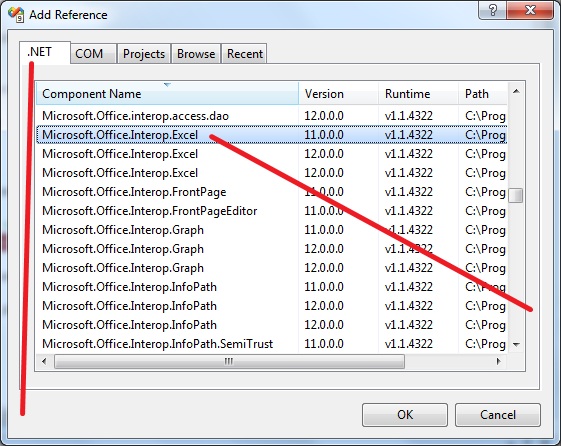Select Microsoft.Office.Interop.InfoPath version 11.0.0.0
Viewport: 561px width, 446px height.
point(272,287)
